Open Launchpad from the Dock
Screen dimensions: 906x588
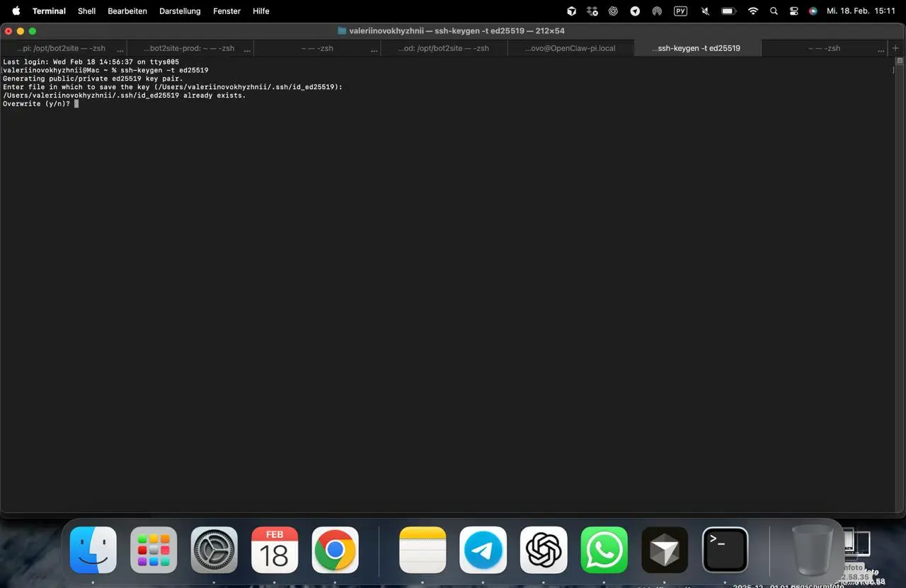(154, 550)
